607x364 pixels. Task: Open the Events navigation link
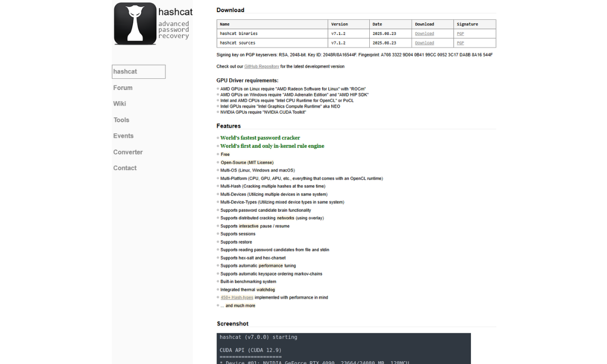pyautogui.click(x=123, y=136)
